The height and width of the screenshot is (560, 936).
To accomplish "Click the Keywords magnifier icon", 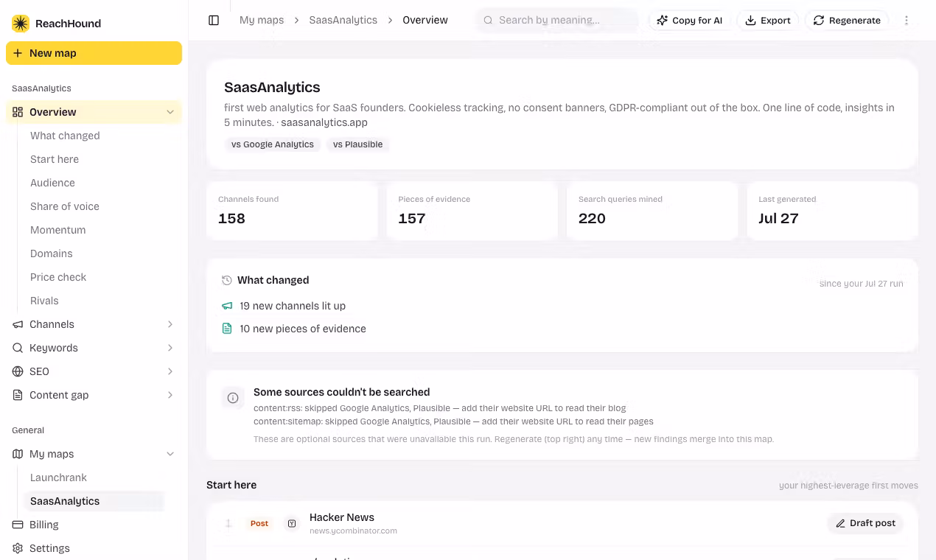I will (x=18, y=348).
